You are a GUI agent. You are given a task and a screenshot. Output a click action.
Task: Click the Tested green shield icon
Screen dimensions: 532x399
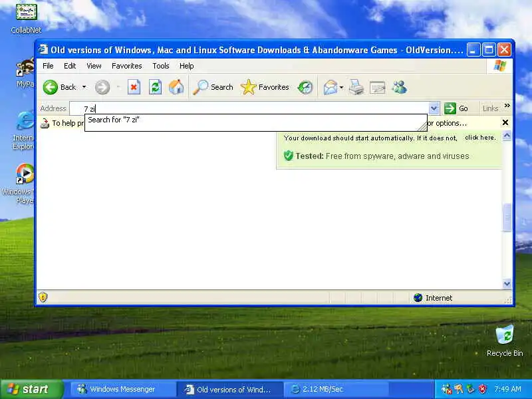coord(288,156)
